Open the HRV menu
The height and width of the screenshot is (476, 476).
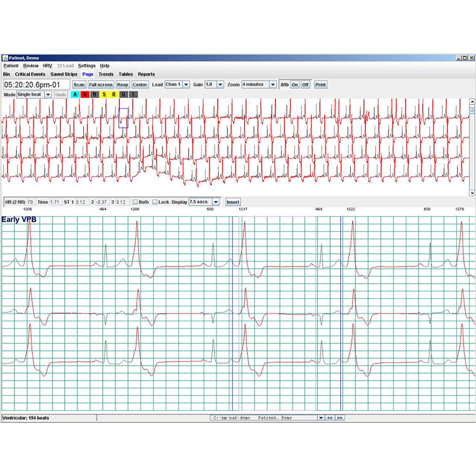(48, 65)
